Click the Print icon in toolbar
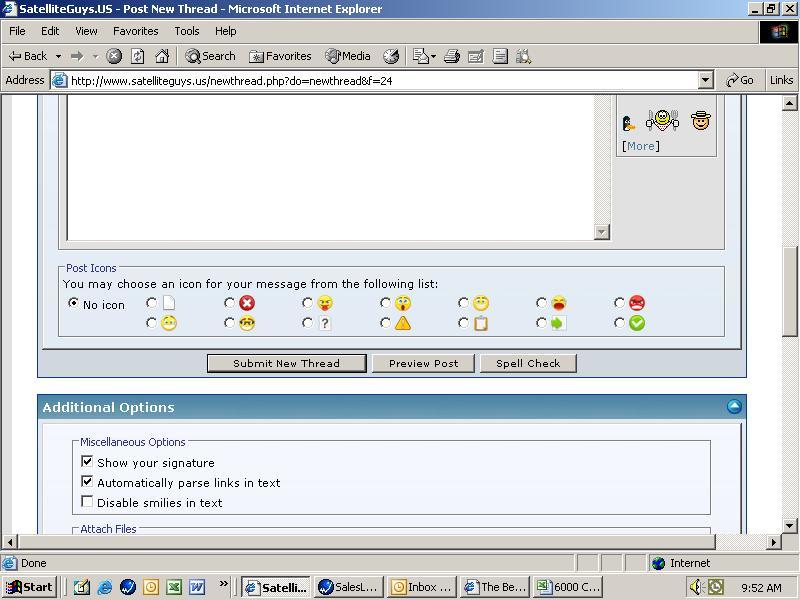This screenshot has width=800, height=600. (x=452, y=56)
